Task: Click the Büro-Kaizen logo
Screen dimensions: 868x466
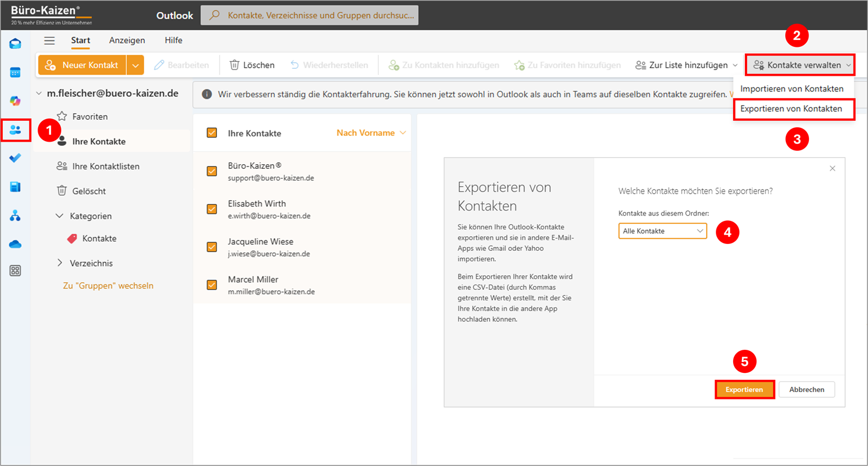Action: 51,15
